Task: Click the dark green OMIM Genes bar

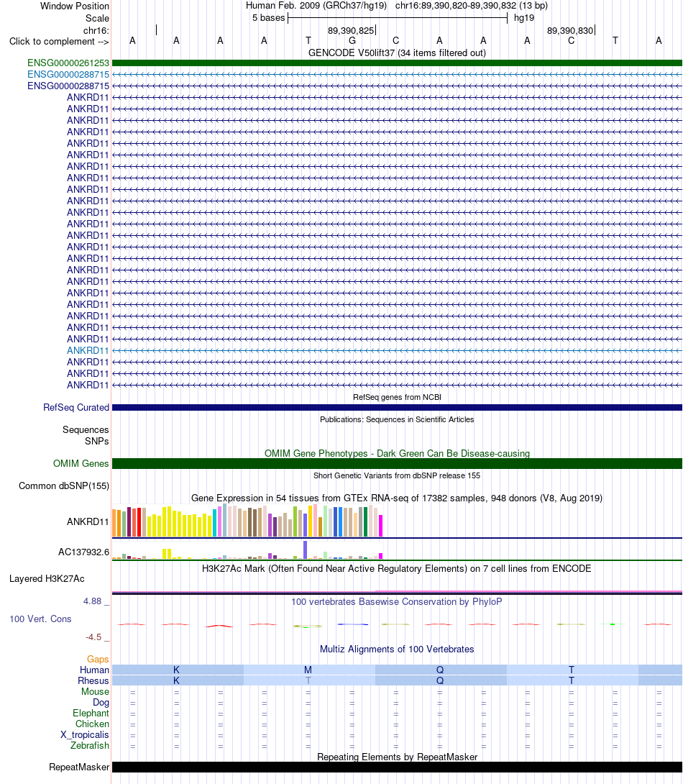Action: pyautogui.click(x=397, y=463)
